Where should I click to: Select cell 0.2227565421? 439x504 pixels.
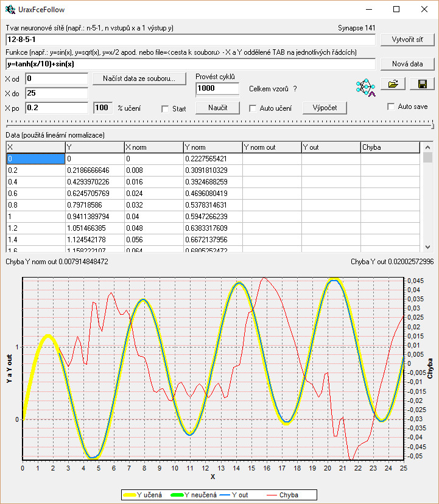[213, 159]
